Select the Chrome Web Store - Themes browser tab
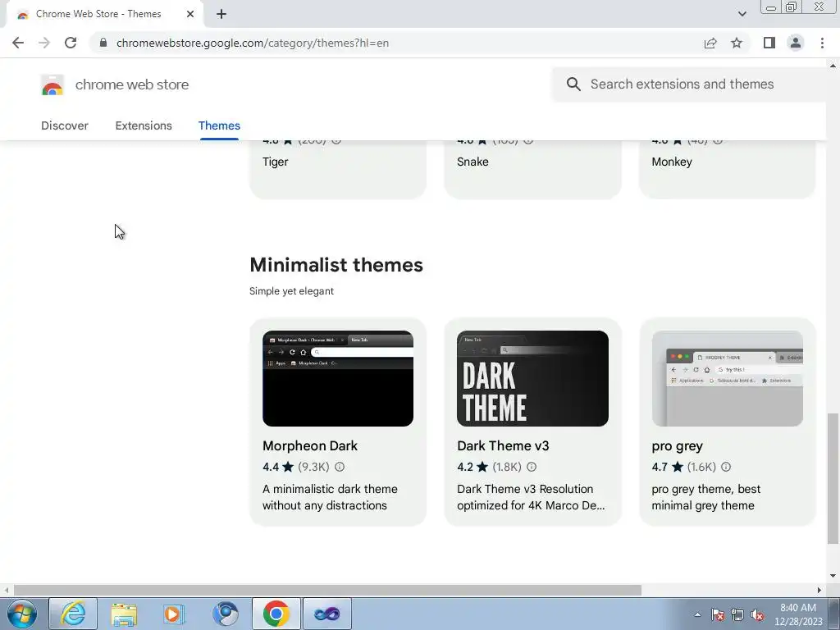 click(104, 15)
